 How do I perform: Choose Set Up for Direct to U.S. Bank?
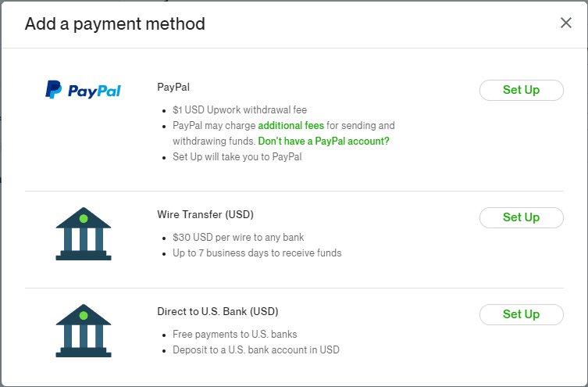(521, 314)
